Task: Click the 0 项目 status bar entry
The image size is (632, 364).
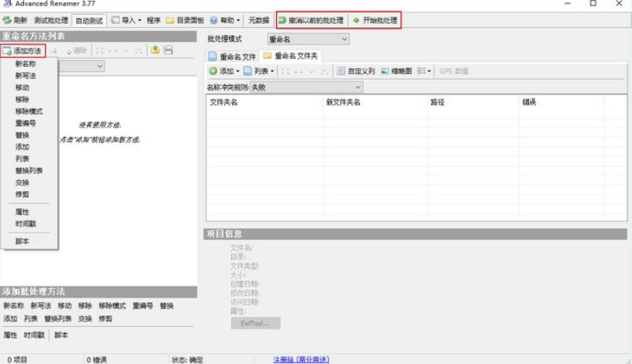Action: point(17,359)
